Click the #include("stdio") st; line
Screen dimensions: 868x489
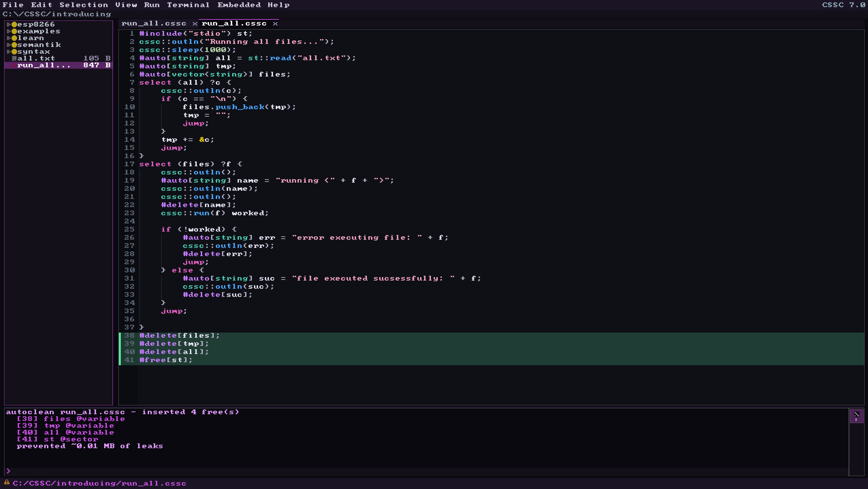[196, 33]
